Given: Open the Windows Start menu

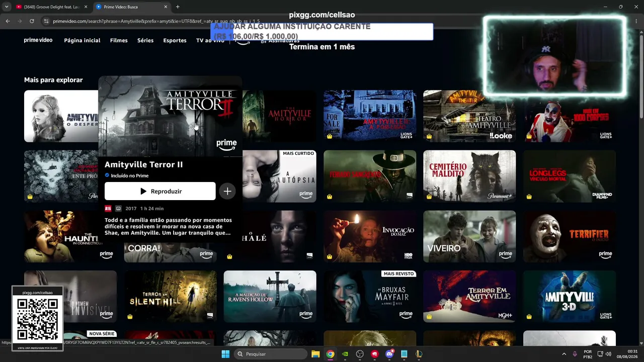Looking at the screenshot, I should click(225, 354).
